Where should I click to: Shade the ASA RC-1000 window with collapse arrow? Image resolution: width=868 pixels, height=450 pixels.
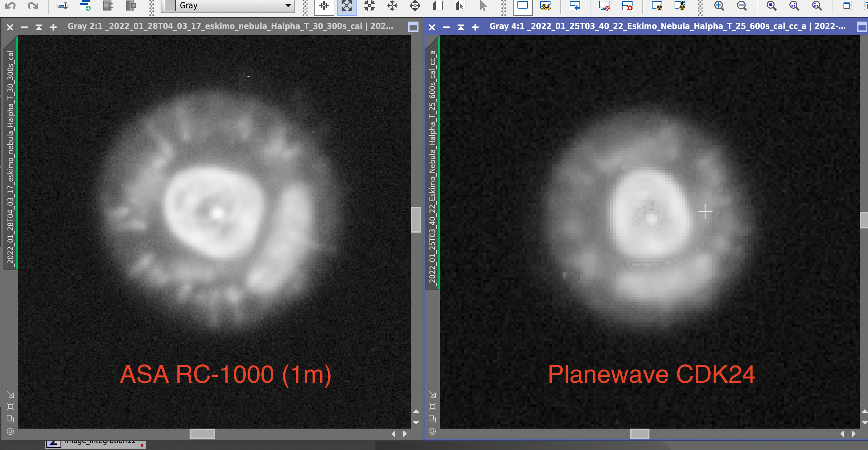(39, 27)
